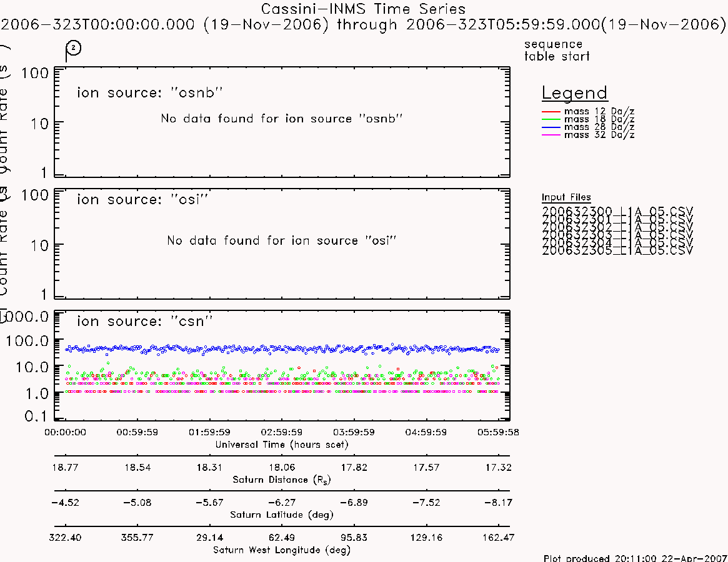Click the "Saturn Latitude (deg)" axis title
Image resolution: width=728 pixels, height=562 pixels.
pos(281,515)
